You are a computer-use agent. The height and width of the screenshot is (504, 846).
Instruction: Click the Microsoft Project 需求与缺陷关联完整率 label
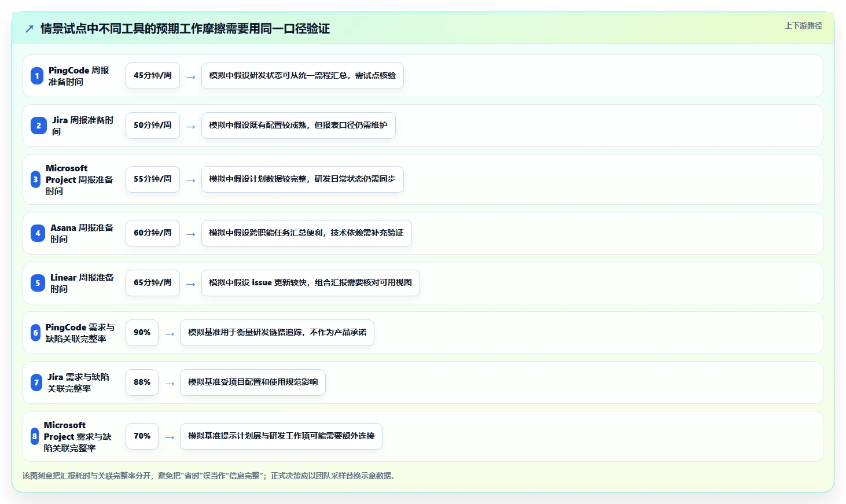[x=78, y=436]
